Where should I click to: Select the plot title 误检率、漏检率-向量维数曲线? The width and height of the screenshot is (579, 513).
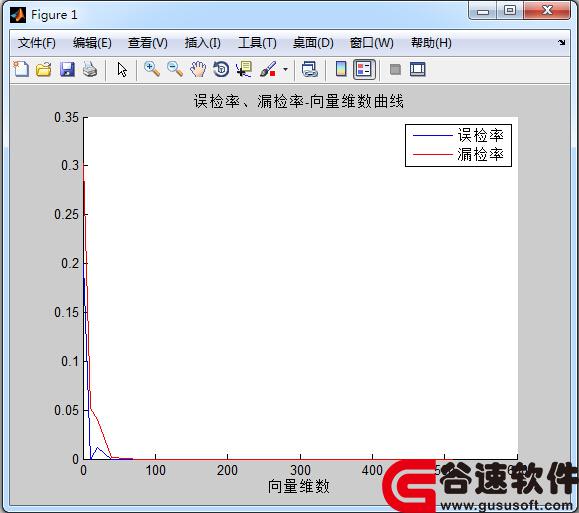point(298,101)
